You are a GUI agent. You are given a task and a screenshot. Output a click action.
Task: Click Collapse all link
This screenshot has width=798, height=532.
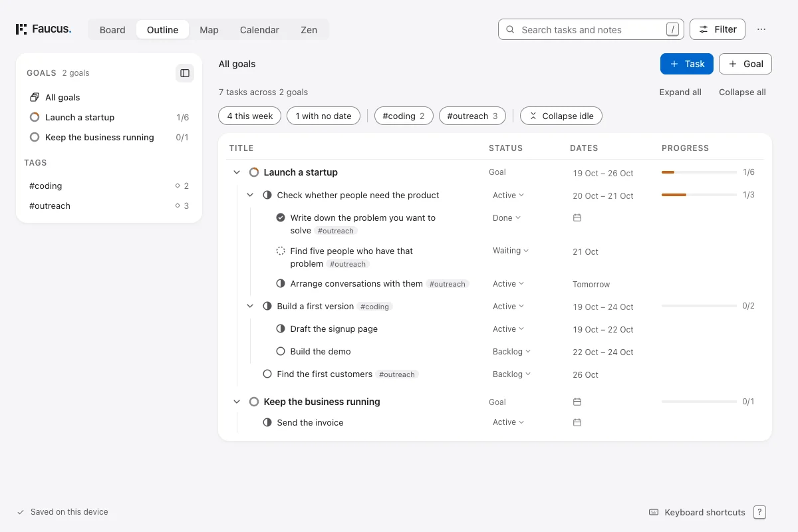742,92
